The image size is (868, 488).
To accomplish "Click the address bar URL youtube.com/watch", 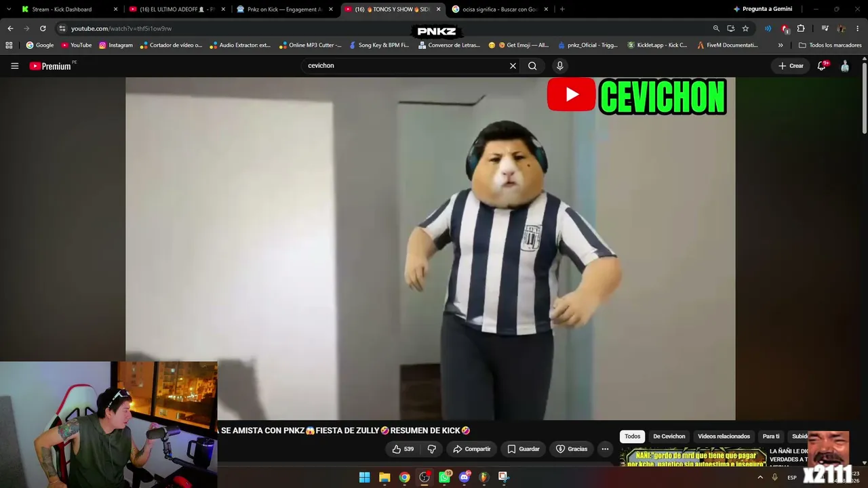I will point(121,28).
